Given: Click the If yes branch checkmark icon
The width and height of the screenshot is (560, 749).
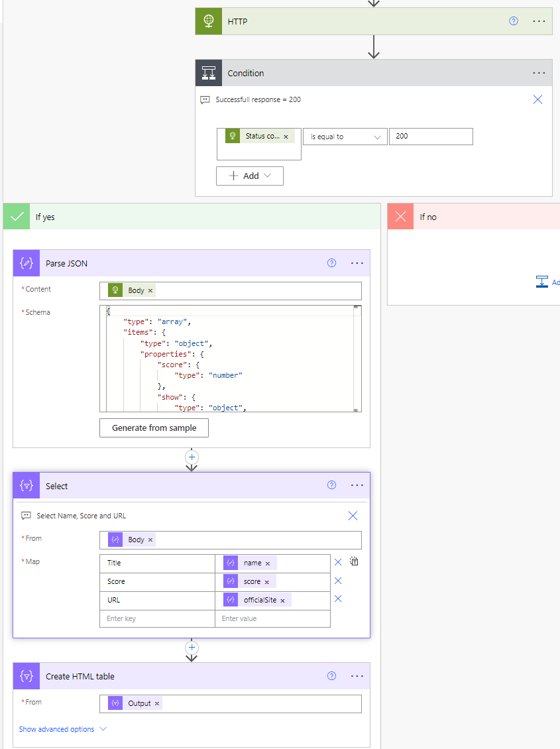Looking at the screenshot, I should point(16,216).
